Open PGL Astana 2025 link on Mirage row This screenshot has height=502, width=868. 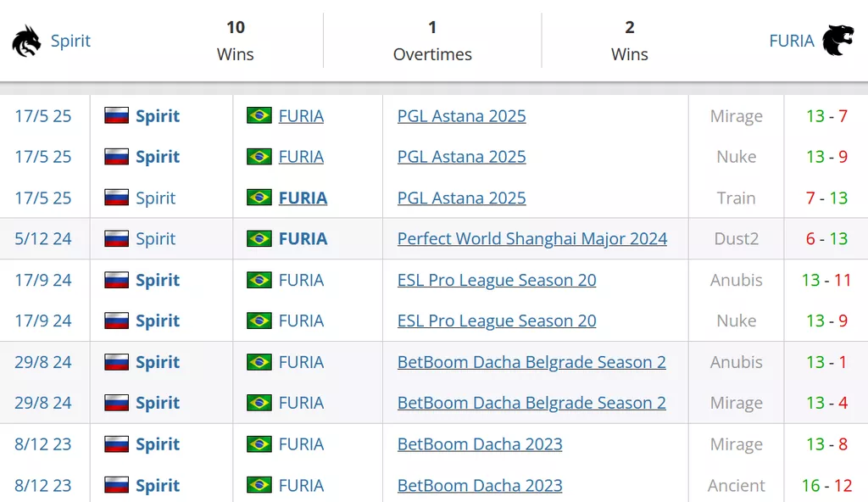coord(462,116)
